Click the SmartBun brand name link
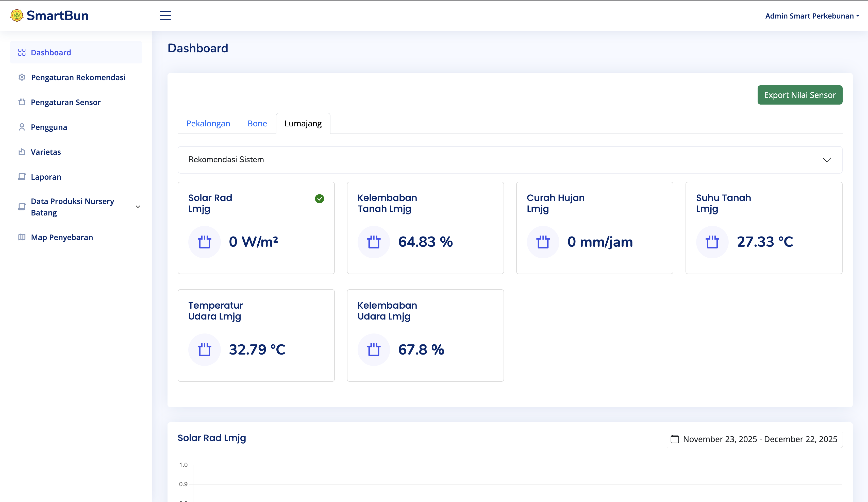Viewport: 868px width, 502px height. pyautogui.click(x=58, y=15)
